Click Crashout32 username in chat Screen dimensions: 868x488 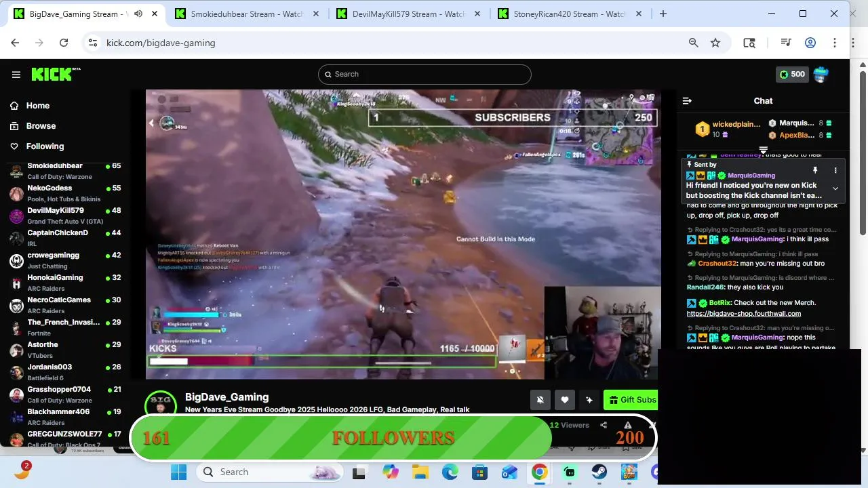(717, 264)
